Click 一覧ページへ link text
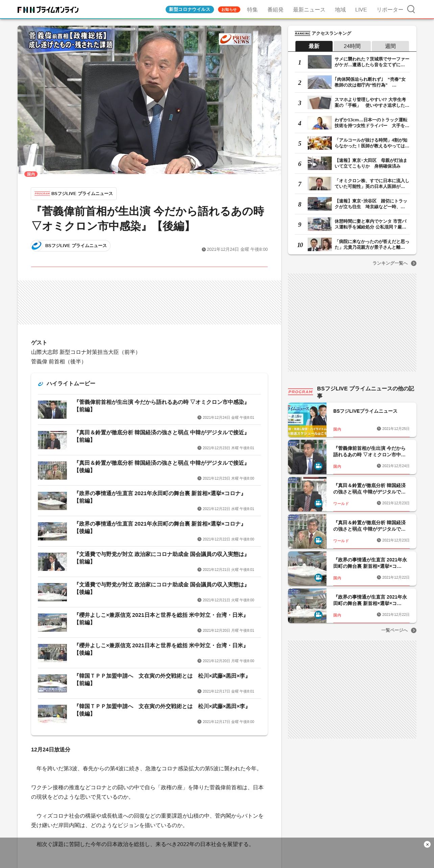Viewport: 434px width, 868px height. (394, 630)
